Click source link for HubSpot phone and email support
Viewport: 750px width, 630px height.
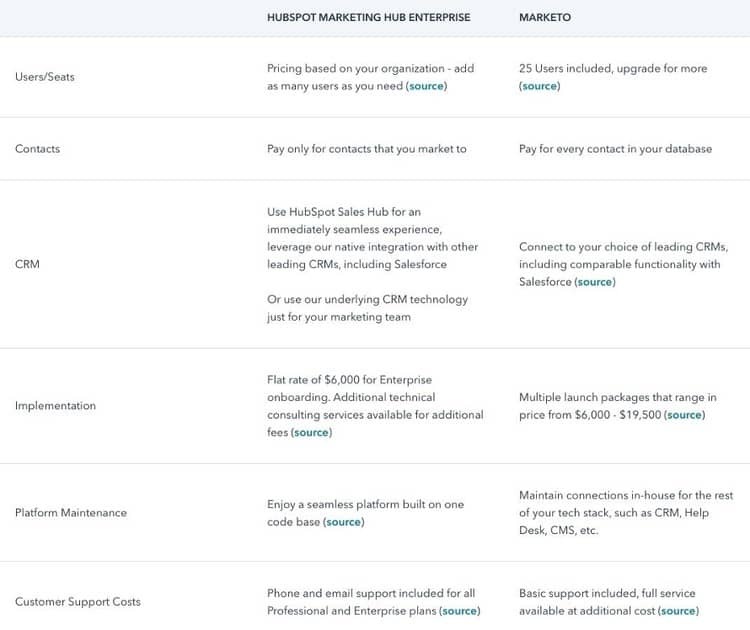point(460,611)
